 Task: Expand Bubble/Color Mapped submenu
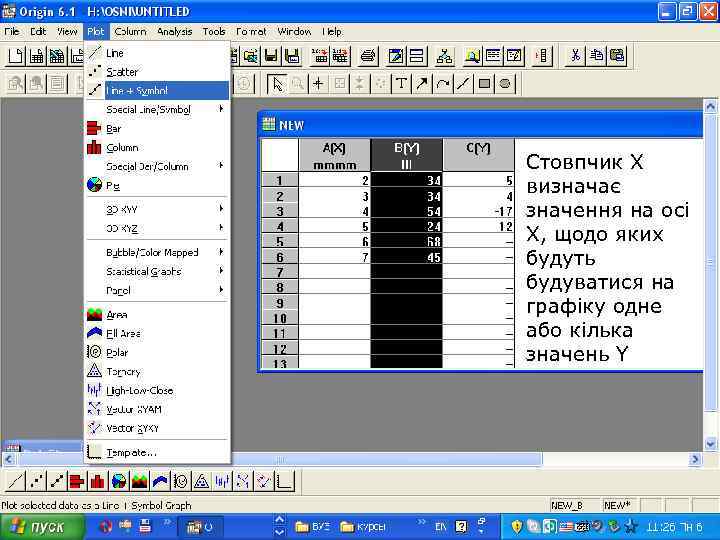pyautogui.click(x=157, y=253)
